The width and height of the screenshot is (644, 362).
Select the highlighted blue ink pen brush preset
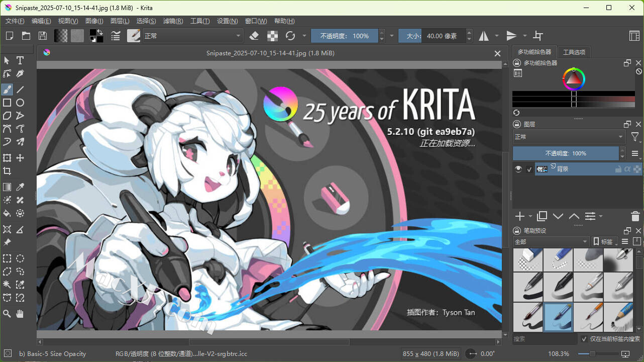point(558,317)
